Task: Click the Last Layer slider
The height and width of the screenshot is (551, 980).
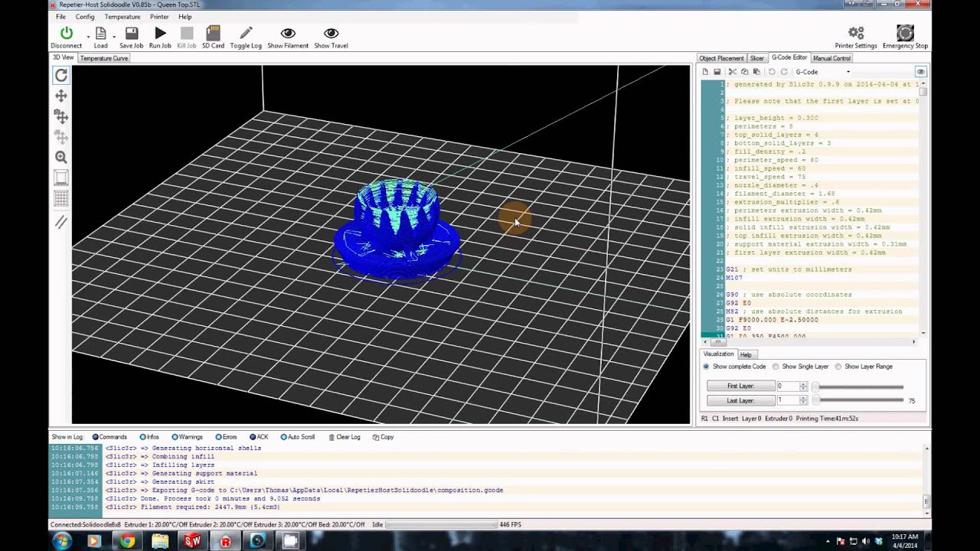Action: pyautogui.click(x=857, y=400)
